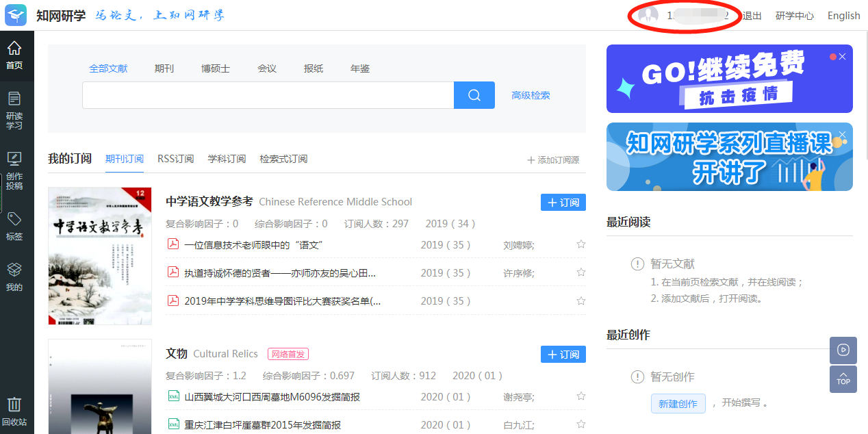
Task: Select the 报纸 search tab
Action: pos(314,68)
